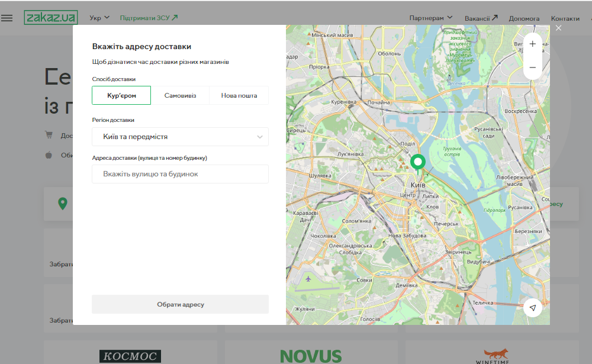Zoom in the map with plus button
The image size is (592, 364).
pyautogui.click(x=532, y=44)
